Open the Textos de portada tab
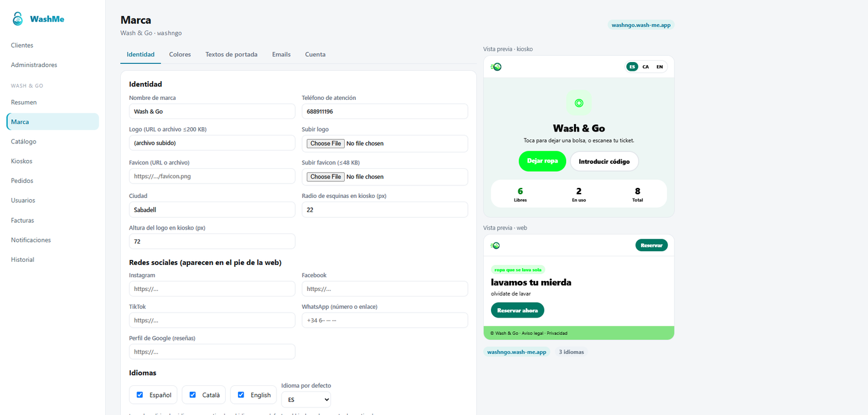 click(231, 55)
